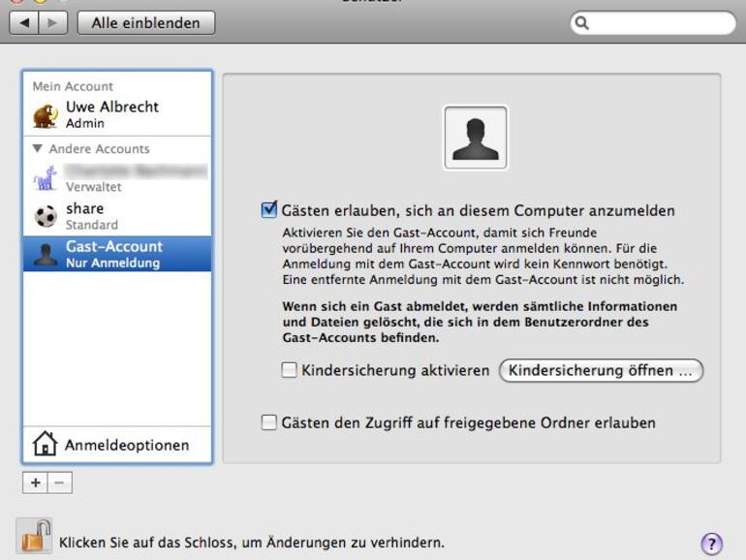Screen dimensions: 746x560
Task: Click the magnifying glass search icon
Action: coord(581,23)
